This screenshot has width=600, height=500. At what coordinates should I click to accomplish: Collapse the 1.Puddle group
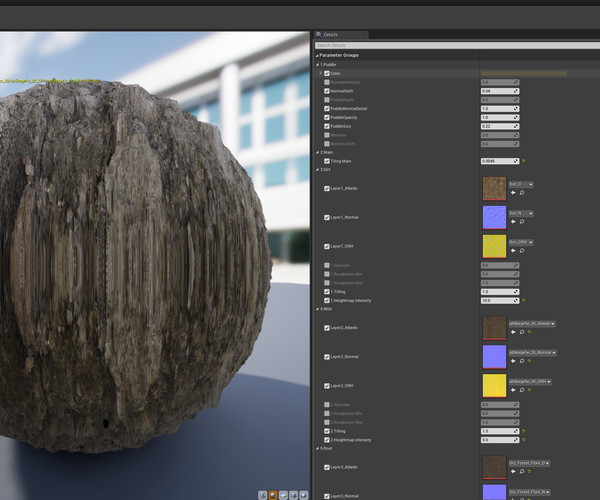coord(318,65)
